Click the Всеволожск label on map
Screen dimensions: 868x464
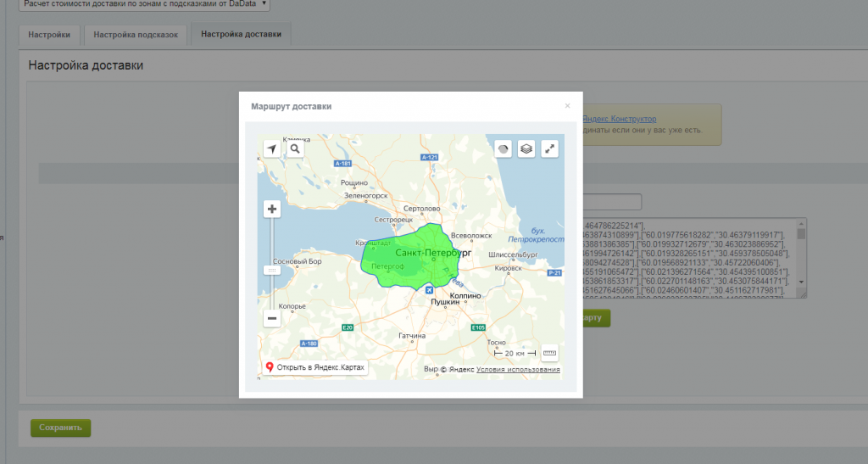(x=471, y=236)
